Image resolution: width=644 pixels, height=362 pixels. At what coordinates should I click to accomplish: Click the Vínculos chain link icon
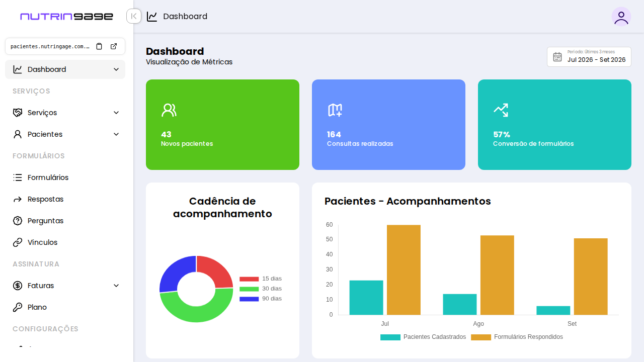pos(18,242)
